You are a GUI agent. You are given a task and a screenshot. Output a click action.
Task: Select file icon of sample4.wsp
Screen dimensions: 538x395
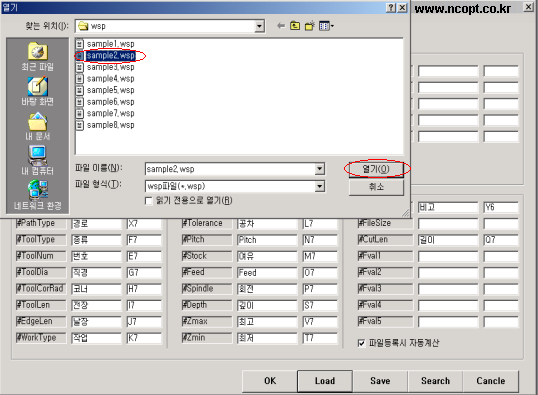click(x=80, y=79)
